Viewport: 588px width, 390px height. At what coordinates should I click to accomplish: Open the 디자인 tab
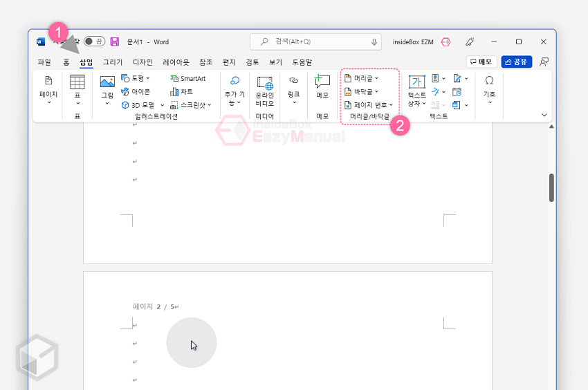(143, 62)
